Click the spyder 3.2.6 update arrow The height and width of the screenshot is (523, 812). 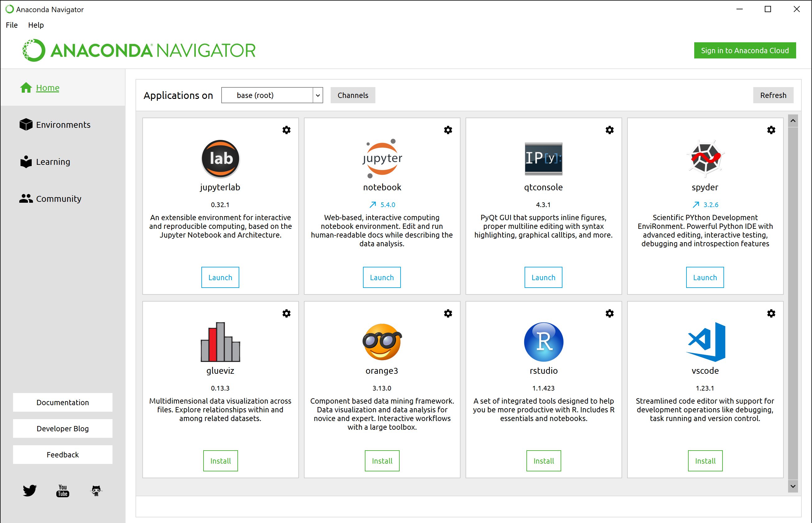click(x=695, y=205)
